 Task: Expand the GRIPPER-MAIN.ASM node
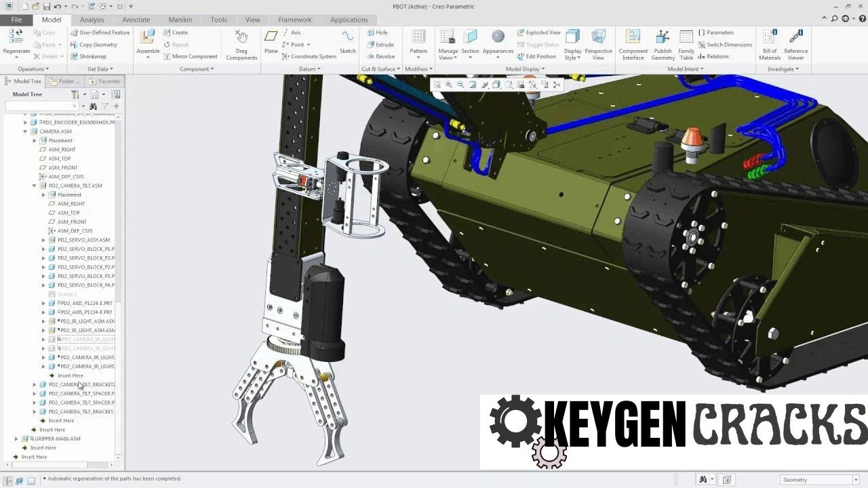point(17,439)
